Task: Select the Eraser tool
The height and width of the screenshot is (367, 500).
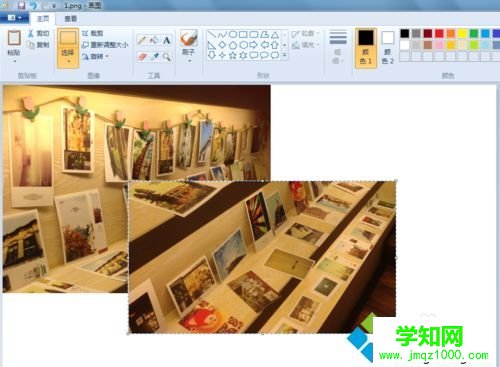Action: pyautogui.click(x=142, y=57)
